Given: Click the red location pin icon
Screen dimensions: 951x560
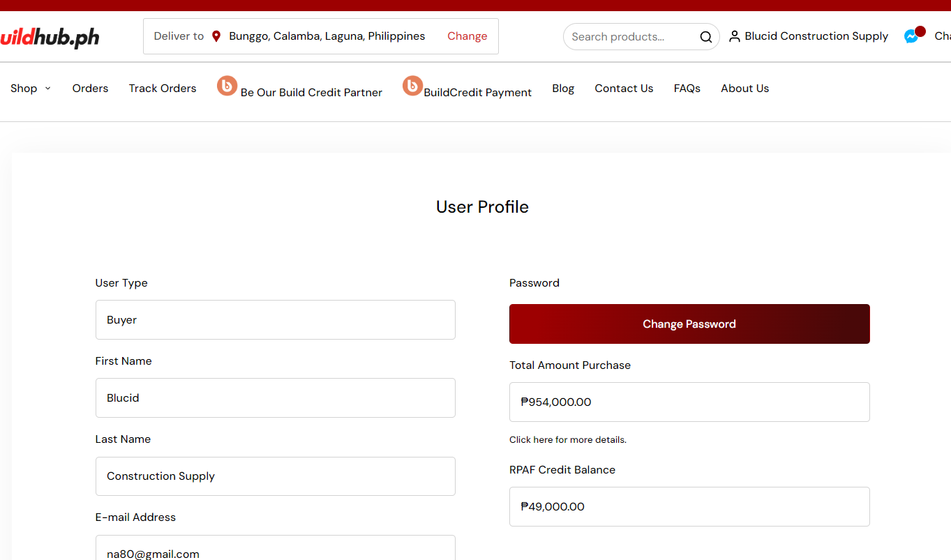Looking at the screenshot, I should point(216,36).
